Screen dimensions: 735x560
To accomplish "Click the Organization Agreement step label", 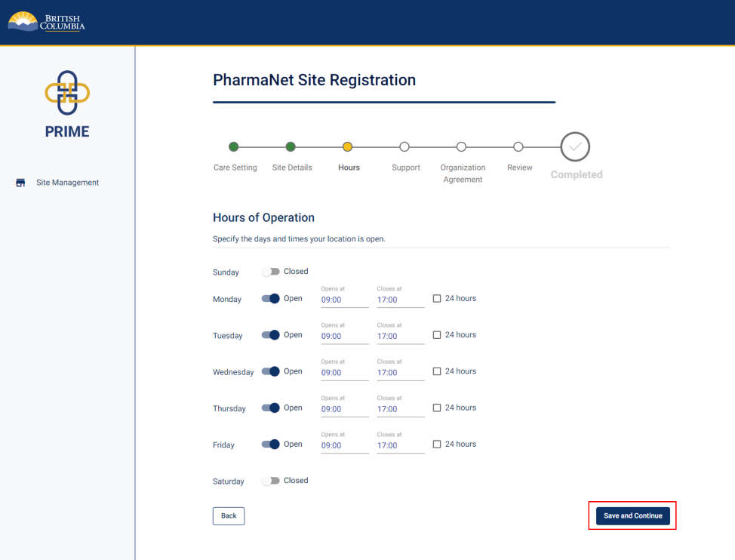I will (462, 174).
